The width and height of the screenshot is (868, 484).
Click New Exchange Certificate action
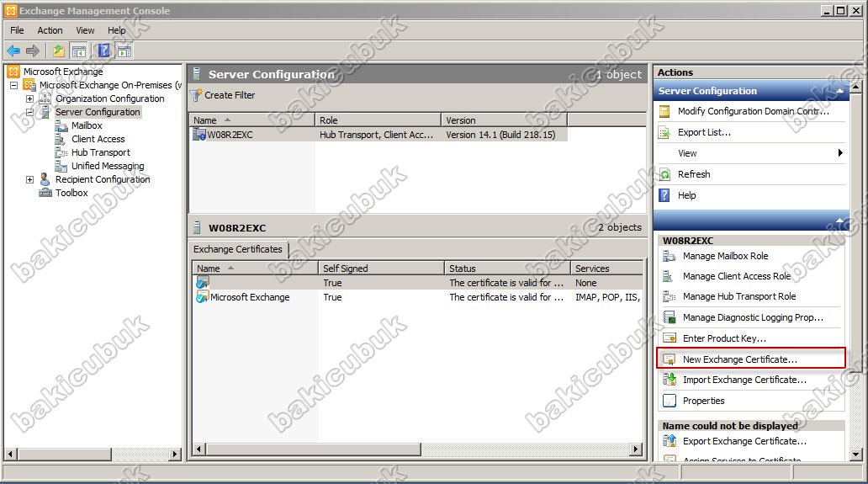pyautogui.click(x=751, y=359)
